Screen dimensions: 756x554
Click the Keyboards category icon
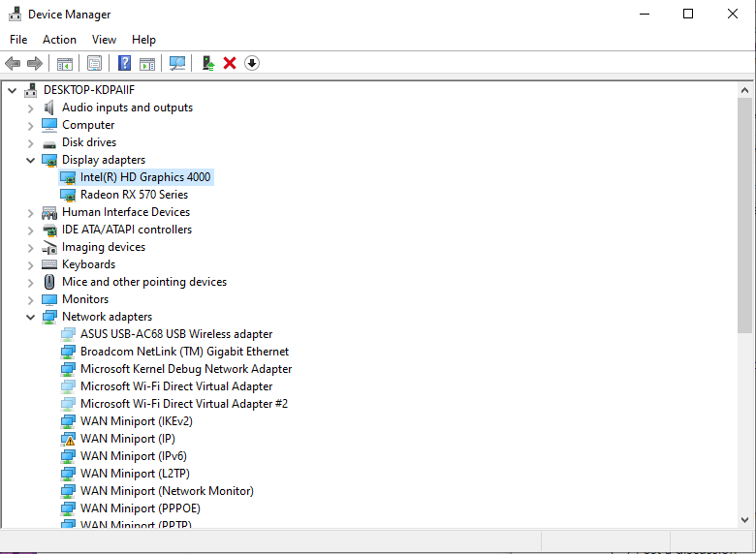(49, 264)
